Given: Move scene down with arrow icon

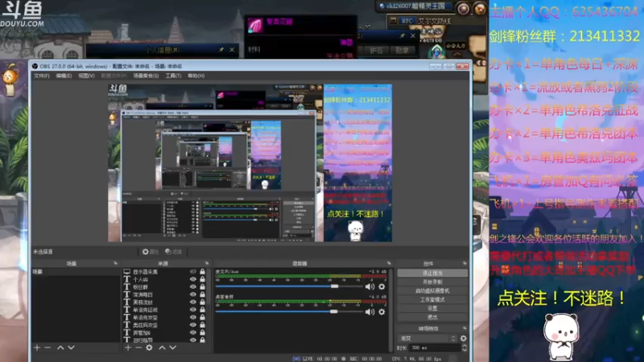Looking at the screenshot, I should click(x=71, y=348).
